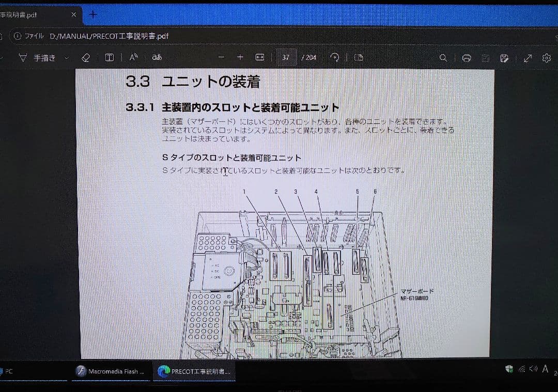The height and width of the screenshot is (392, 558).
Task: Switch to two-page view layout
Action: 358,57
